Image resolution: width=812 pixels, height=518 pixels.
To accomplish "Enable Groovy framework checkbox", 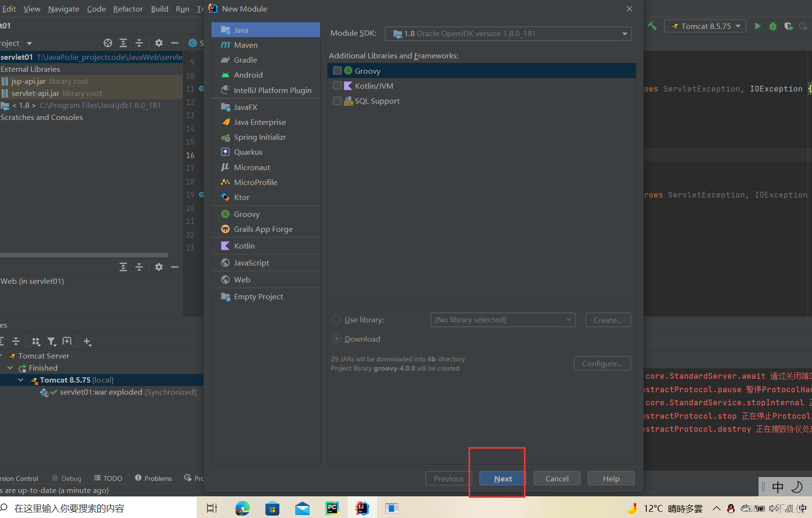I will (x=337, y=71).
